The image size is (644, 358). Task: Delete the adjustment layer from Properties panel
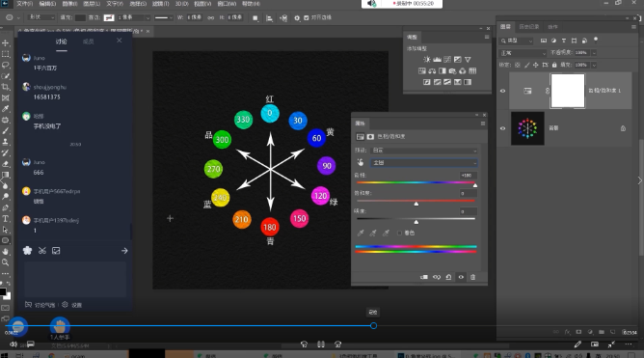click(472, 277)
